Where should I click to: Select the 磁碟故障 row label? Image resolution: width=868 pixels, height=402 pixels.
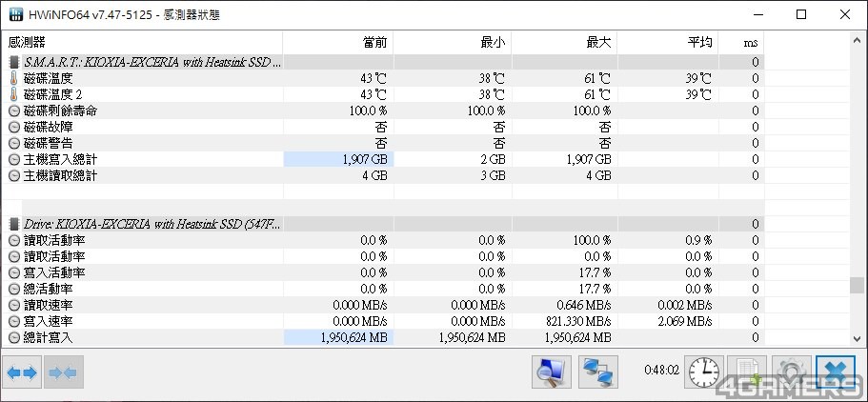[x=49, y=128]
